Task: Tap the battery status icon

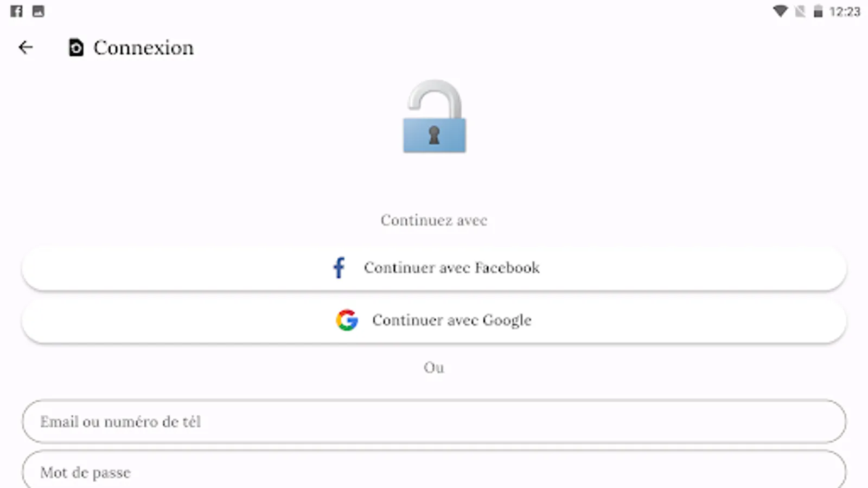Action: [x=818, y=11]
